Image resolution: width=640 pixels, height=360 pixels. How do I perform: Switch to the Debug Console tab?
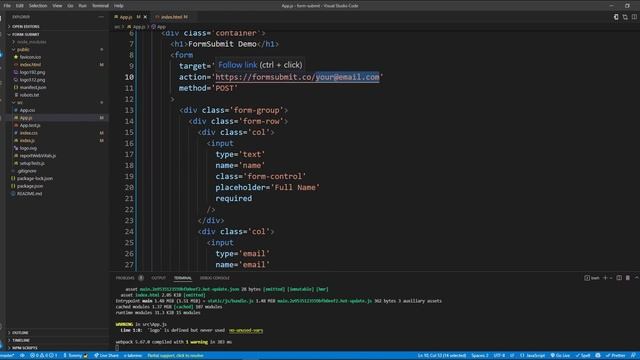[215, 278]
